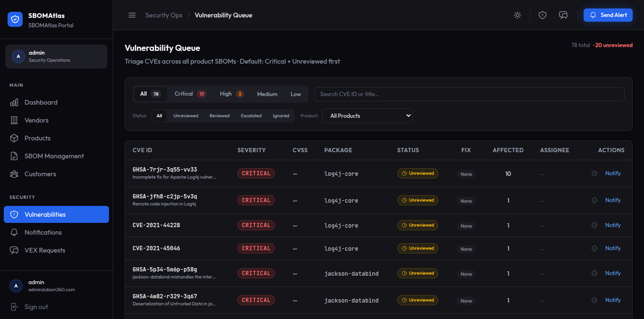Click the admin avatar in the top card
This screenshot has width=644, height=319.
pyautogui.click(x=18, y=57)
